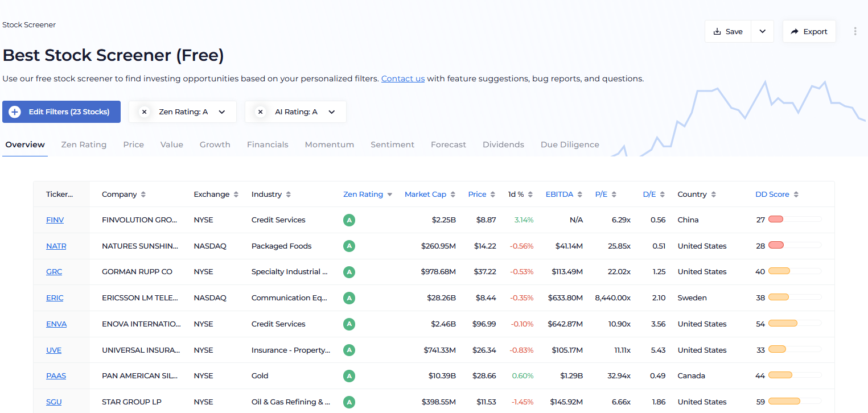
Task: Click the three-dot more options icon
Action: 855,31
